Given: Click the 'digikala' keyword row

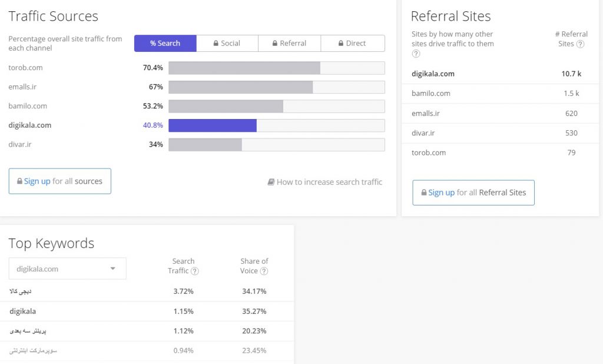Looking at the screenshot, I should tap(147, 312).
